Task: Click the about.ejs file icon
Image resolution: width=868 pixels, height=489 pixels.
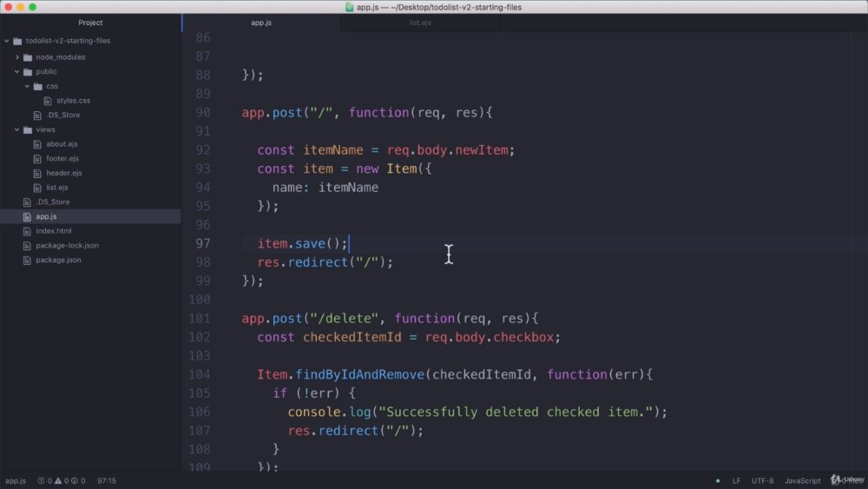Action: click(37, 144)
